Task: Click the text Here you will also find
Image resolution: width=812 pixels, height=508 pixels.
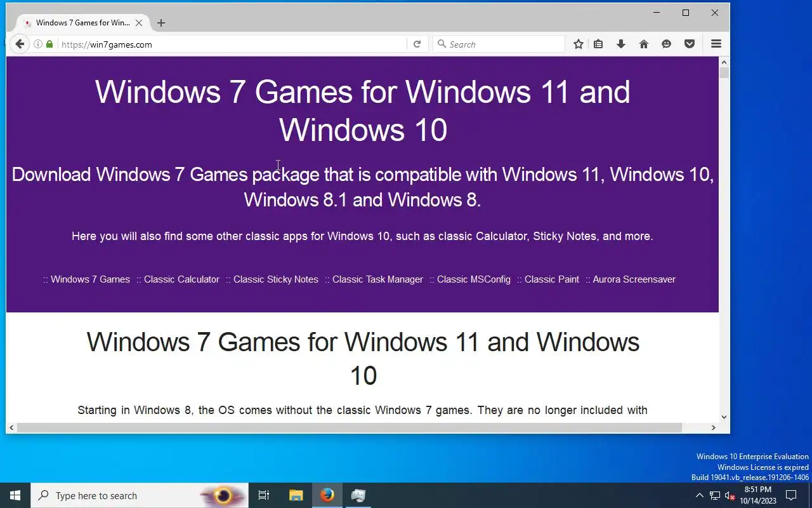Action: (362, 236)
